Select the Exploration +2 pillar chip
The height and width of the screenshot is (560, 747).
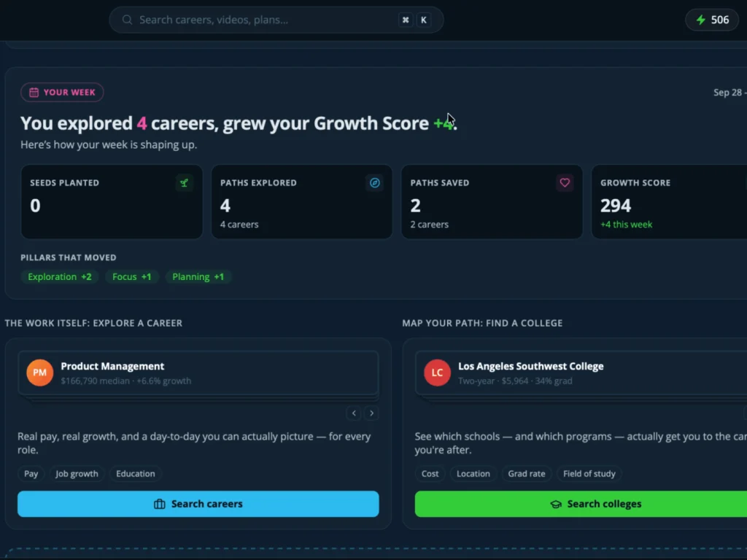coord(60,276)
